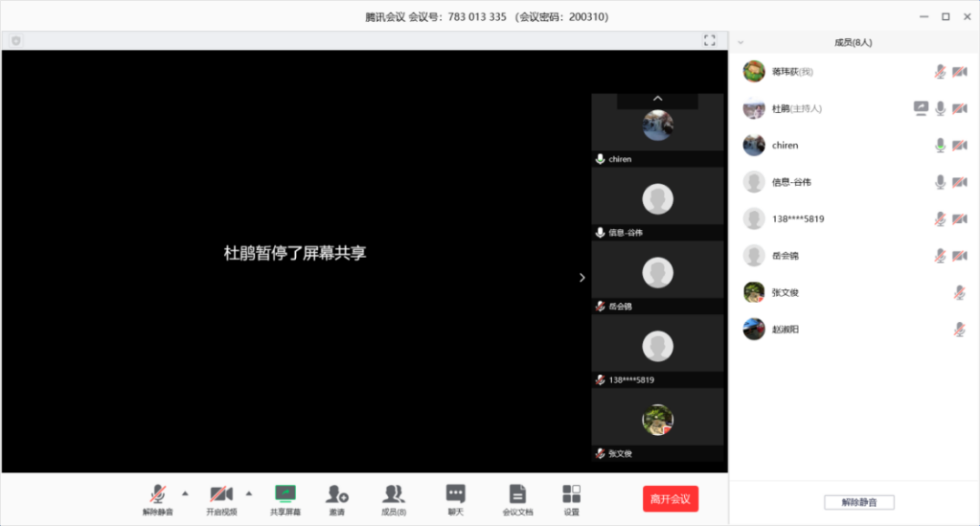The image size is (980, 526).
Task: Select the chiren video thumbnail
Action: tap(658, 127)
